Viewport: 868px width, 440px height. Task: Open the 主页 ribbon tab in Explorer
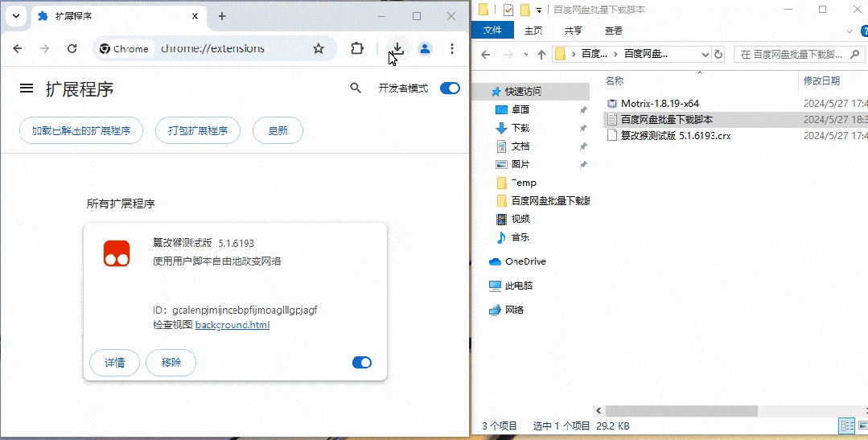coord(533,31)
